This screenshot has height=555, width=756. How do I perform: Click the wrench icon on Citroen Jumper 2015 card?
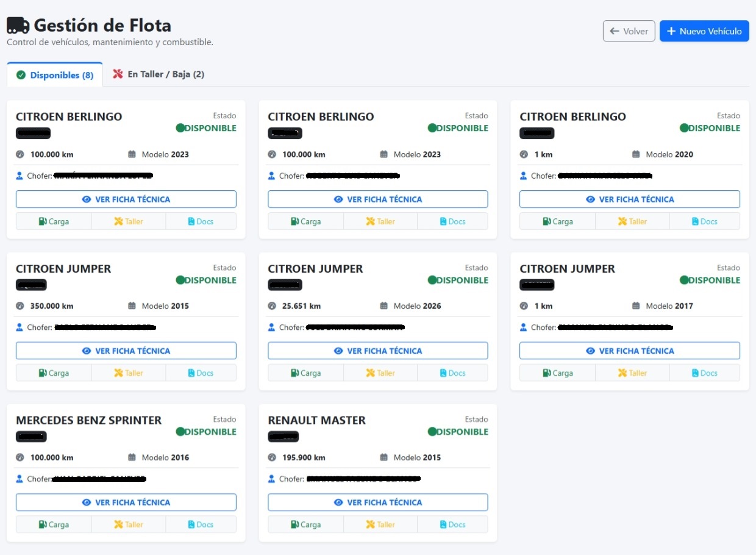pyautogui.click(x=118, y=373)
